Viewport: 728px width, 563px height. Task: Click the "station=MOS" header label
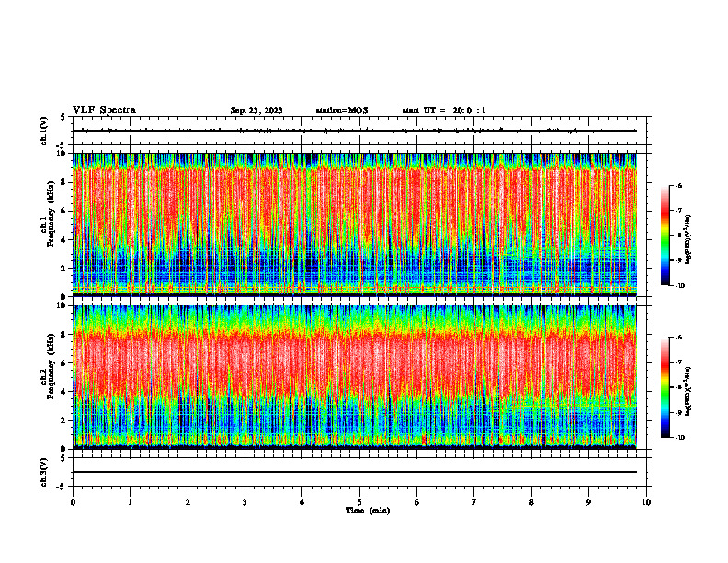342,110
